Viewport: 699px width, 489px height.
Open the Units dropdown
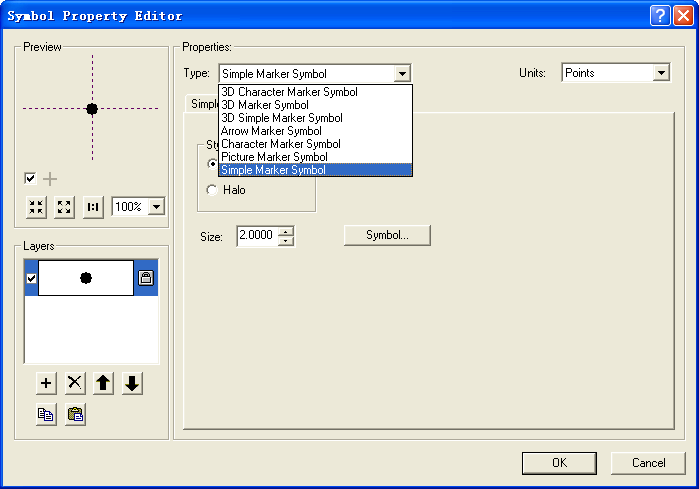click(660, 73)
